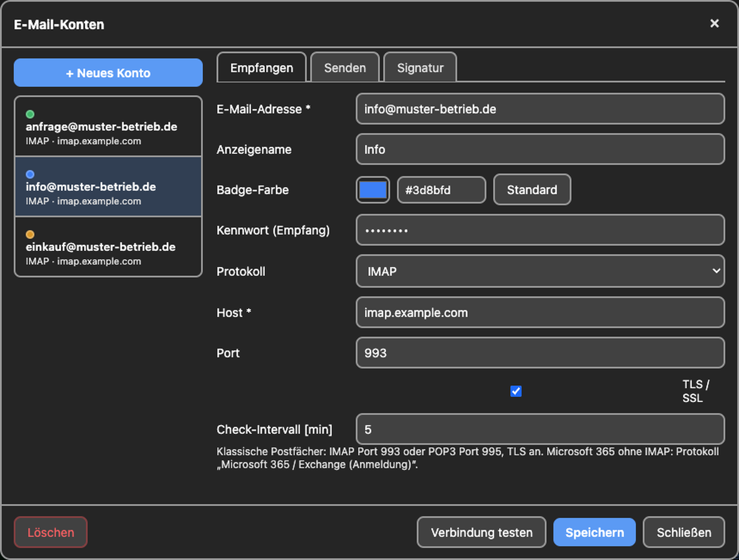The height and width of the screenshot is (560, 739).
Task: Click the green status dot of anfrage account
Action: tap(30, 114)
